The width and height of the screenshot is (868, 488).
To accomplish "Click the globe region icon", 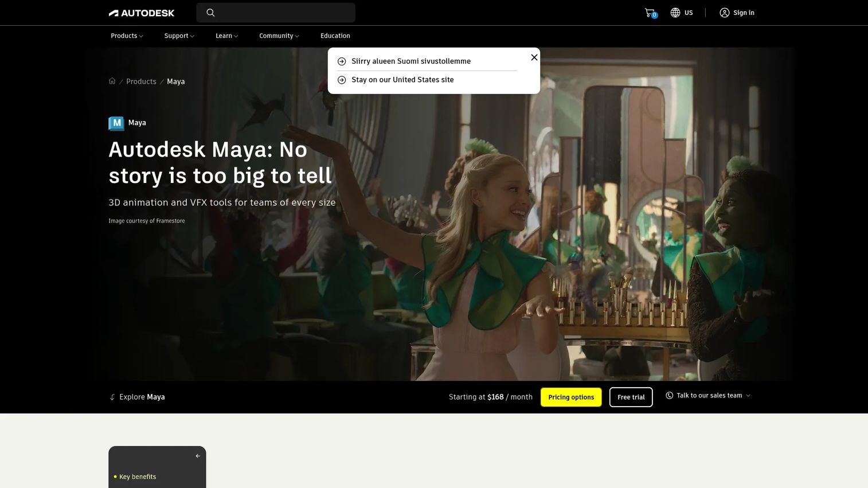I will tap(675, 13).
